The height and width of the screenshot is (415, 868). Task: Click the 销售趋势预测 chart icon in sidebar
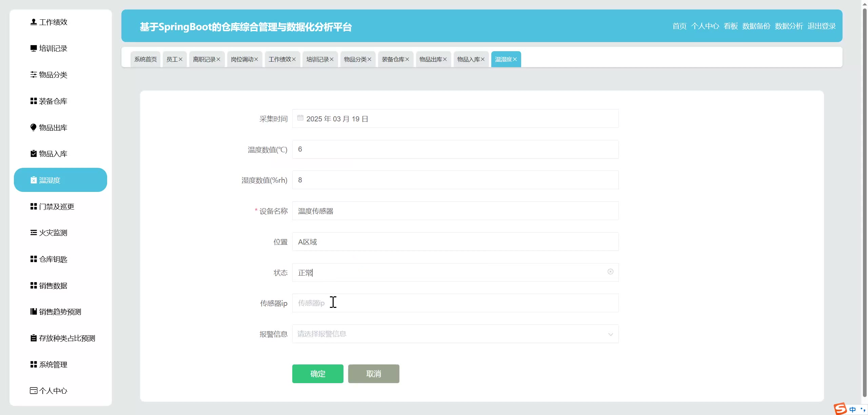pos(33,312)
